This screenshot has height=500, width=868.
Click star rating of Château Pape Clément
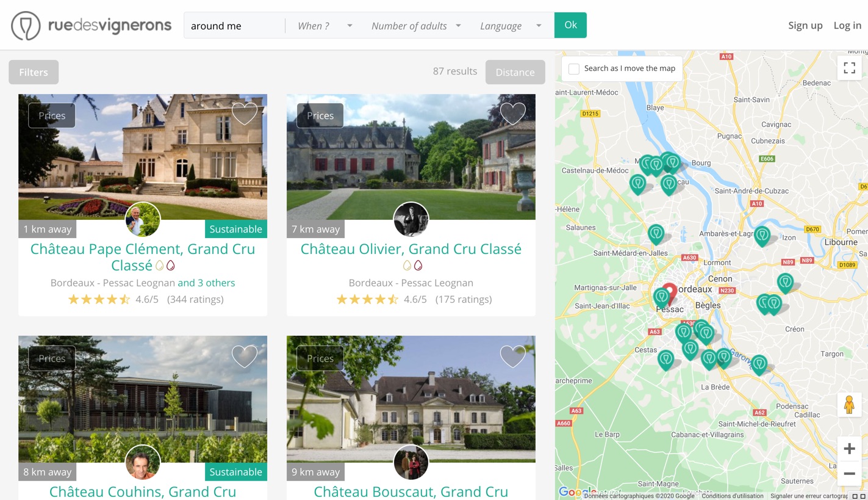[x=99, y=299]
